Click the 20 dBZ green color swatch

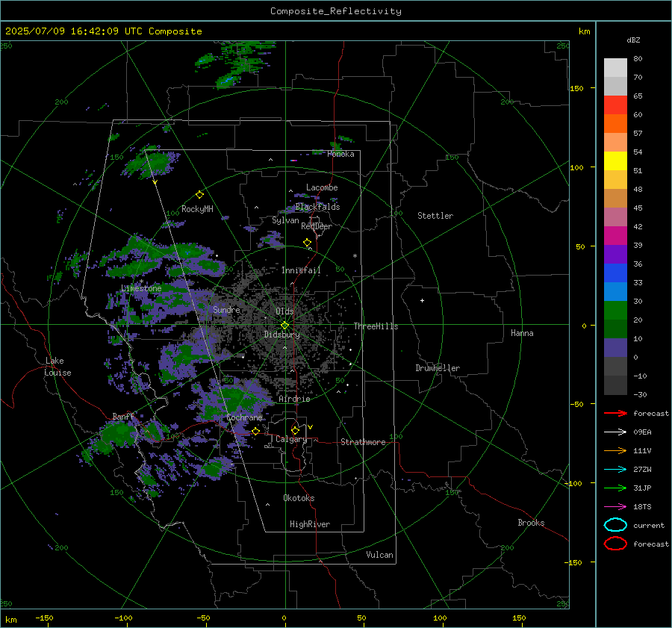coord(615,311)
